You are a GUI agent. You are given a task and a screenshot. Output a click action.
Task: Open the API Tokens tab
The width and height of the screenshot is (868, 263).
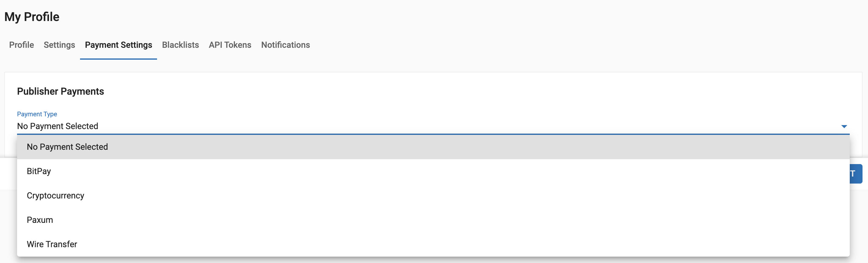coord(230,45)
